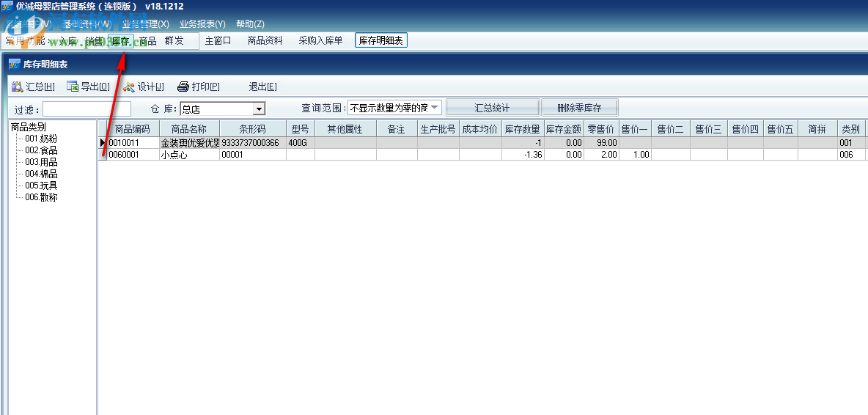
Task: Click the 售价五 column header
Action: 781,129
